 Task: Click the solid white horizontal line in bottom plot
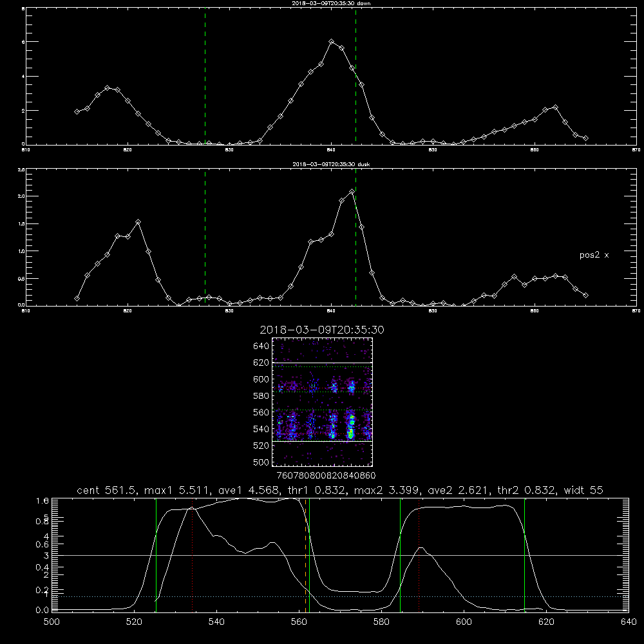(340, 555)
